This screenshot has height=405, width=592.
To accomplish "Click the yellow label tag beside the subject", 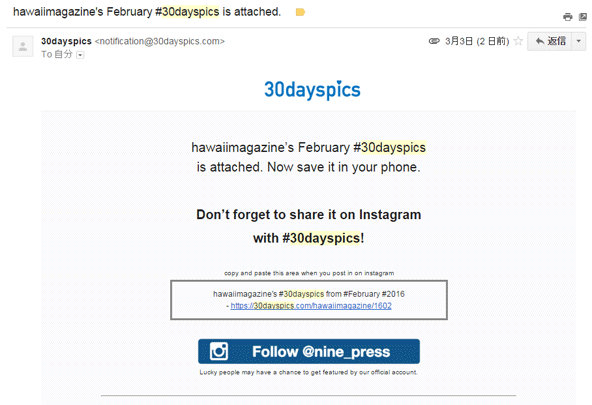I will 300,12.
